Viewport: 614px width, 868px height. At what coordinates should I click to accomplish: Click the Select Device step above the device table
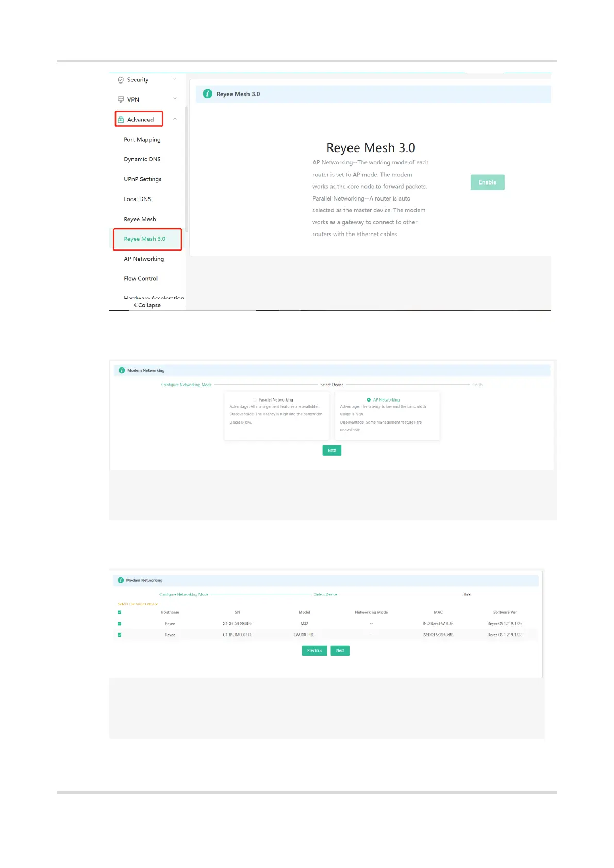326,595
